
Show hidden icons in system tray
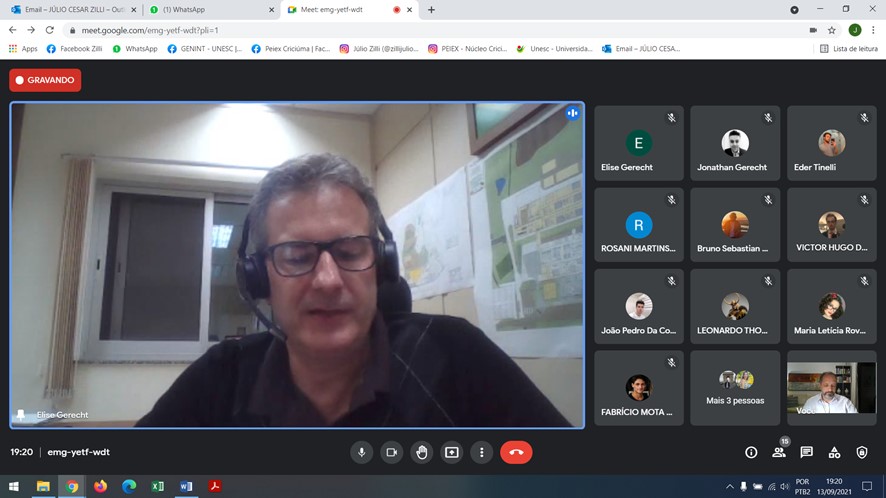[729, 487]
